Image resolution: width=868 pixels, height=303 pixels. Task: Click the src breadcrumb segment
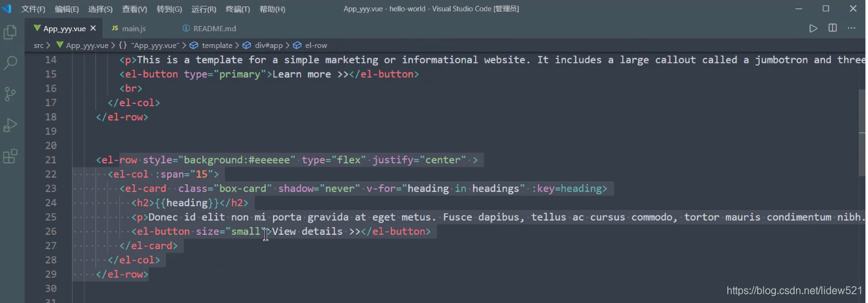point(39,45)
